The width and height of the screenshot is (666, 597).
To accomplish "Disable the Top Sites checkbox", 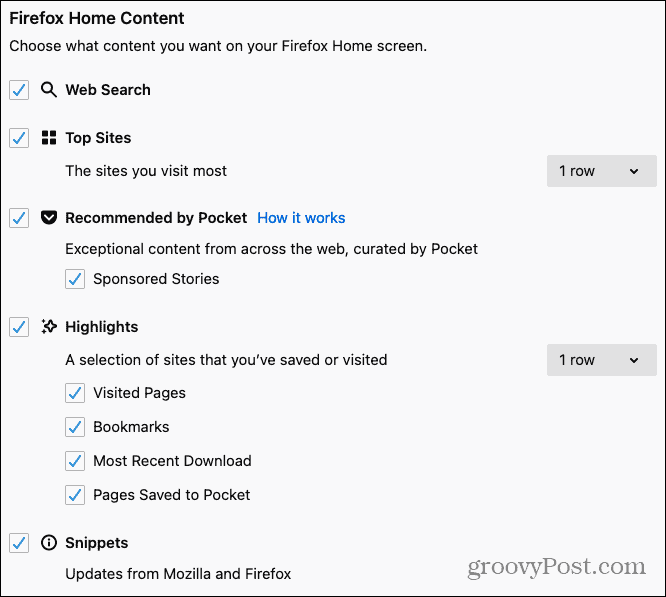I will tap(19, 138).
